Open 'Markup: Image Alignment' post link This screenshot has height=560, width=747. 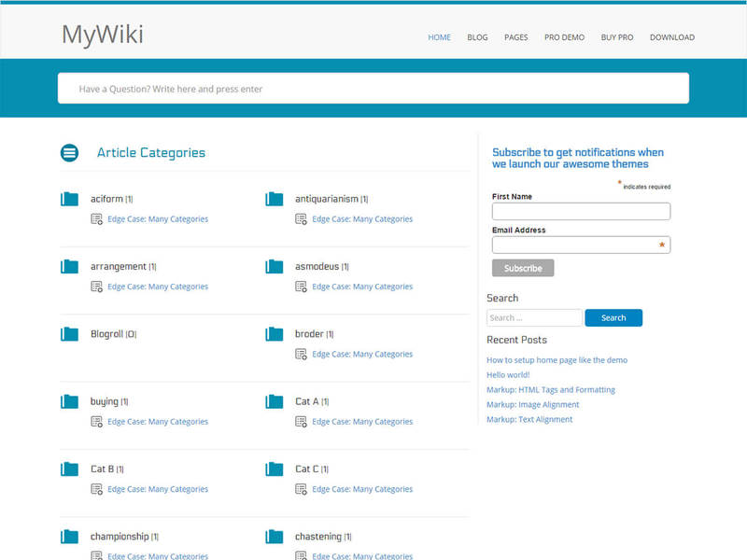(532, 405)
